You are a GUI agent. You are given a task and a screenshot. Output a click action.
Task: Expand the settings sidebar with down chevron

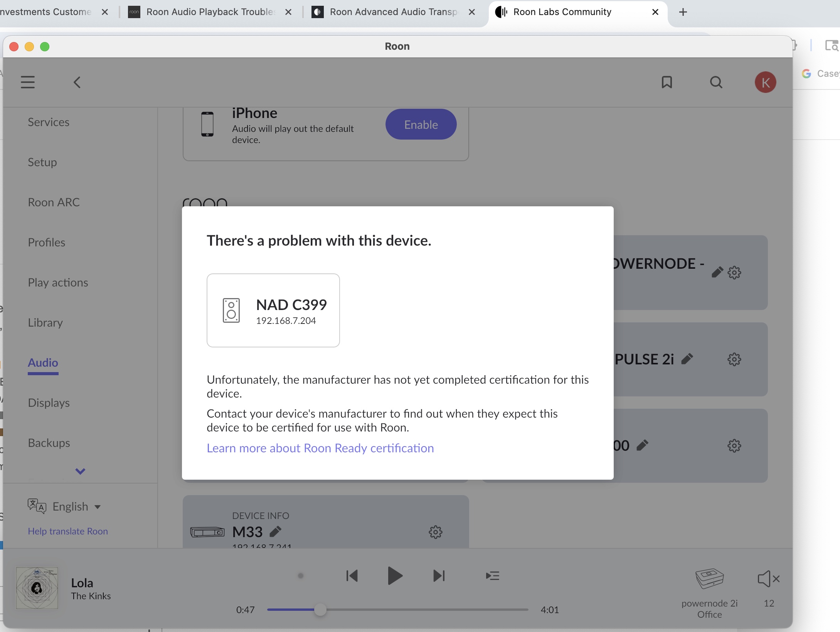click(x=80, y=471)
